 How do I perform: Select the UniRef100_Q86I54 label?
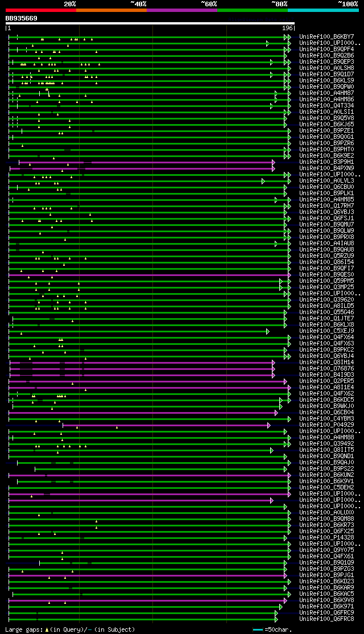click(x=327, y=262)
